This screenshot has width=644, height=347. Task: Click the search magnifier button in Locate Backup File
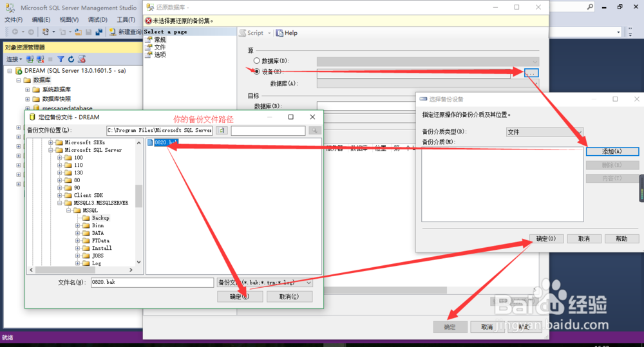tap(315, 131)
